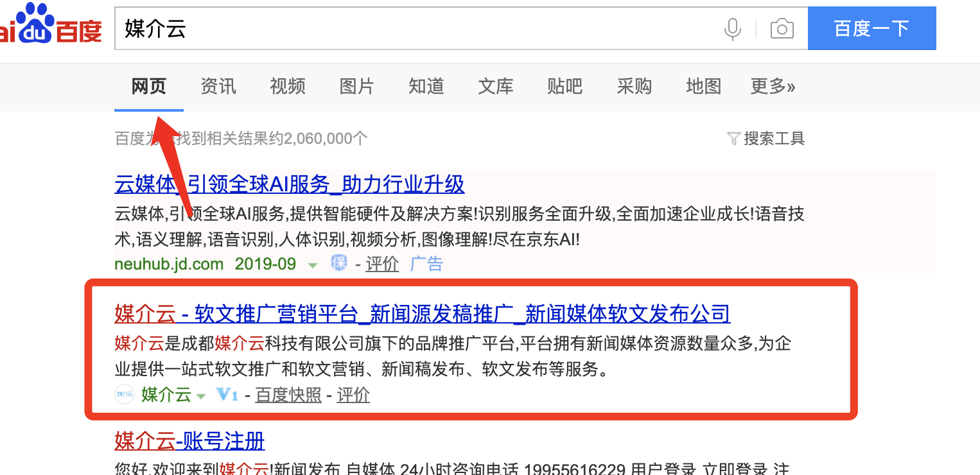The width and height of the screenshot is (980, 475).
Task: Open the 视频 search tab
Action: 287,87
